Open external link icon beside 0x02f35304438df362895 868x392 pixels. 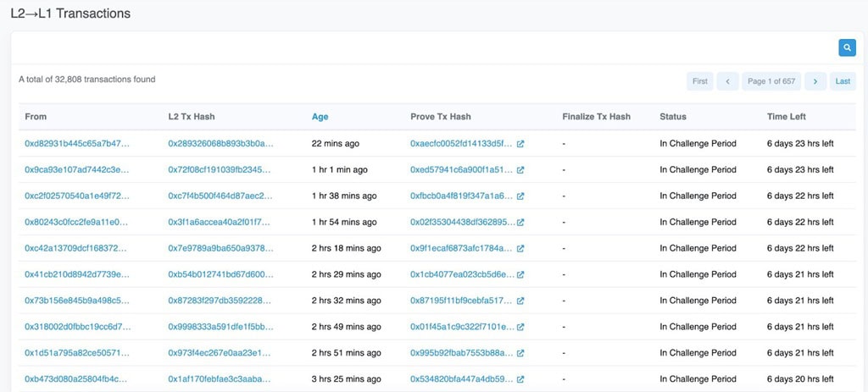point(520,223)
